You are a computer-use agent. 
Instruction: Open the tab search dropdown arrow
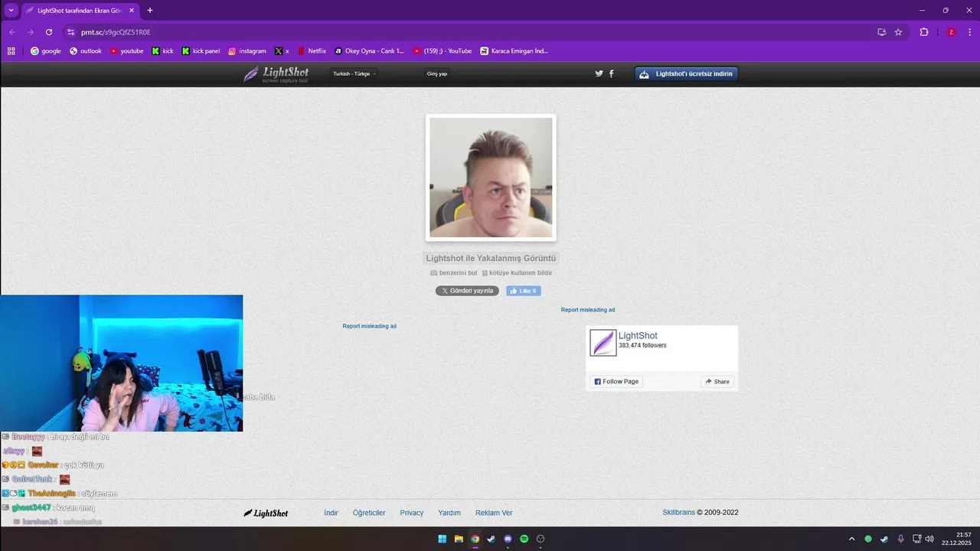click(11, 10)
